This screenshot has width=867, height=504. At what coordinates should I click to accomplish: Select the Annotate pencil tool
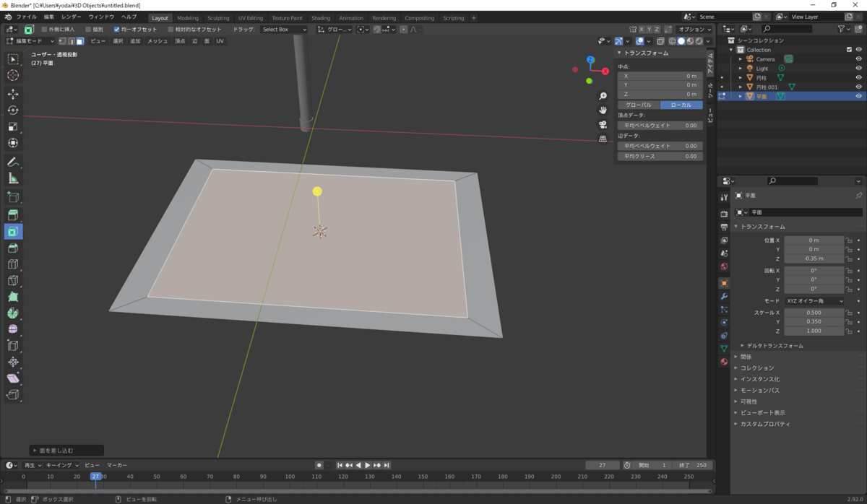(x=13, y=162)
